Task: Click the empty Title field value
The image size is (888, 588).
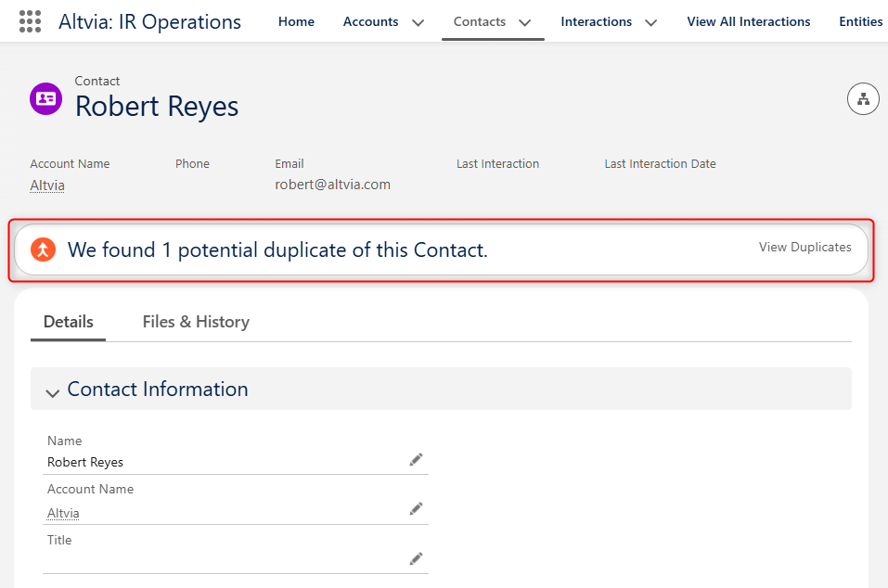Action: coord(226,559)
